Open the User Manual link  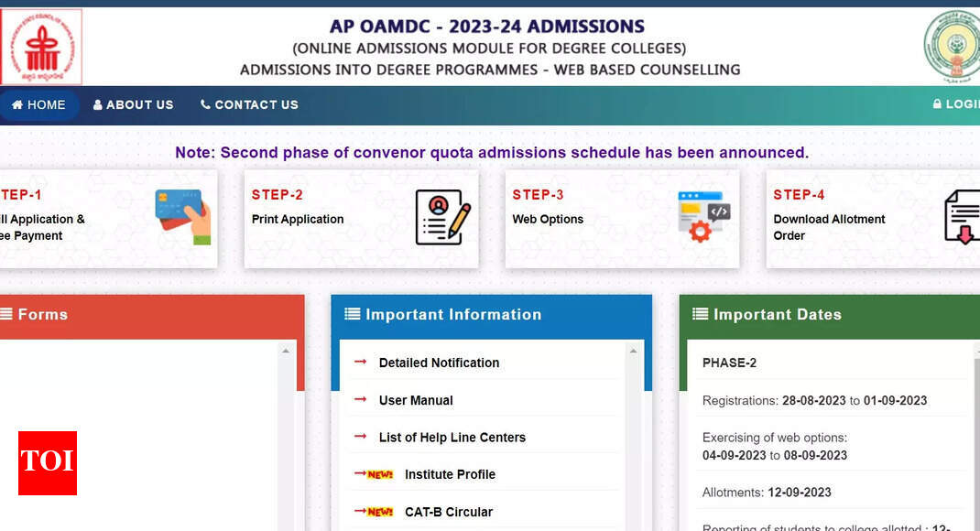(x=416, y=400)
